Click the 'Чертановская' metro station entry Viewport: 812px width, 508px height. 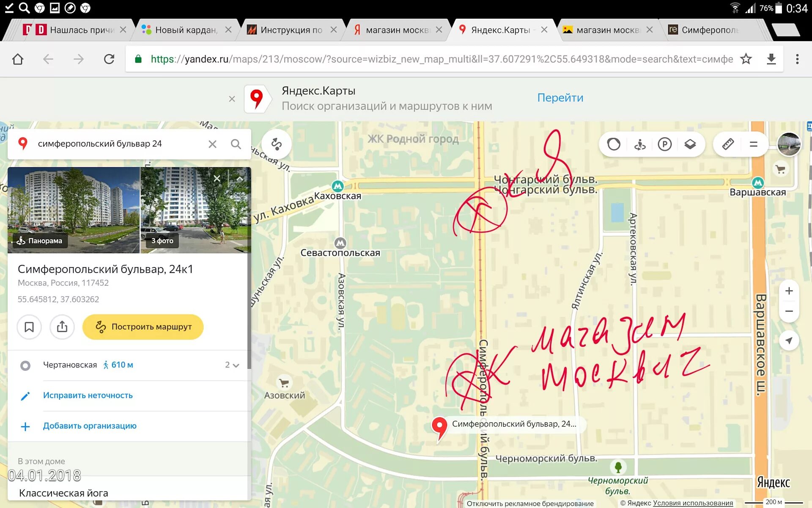tap(70, 365)
